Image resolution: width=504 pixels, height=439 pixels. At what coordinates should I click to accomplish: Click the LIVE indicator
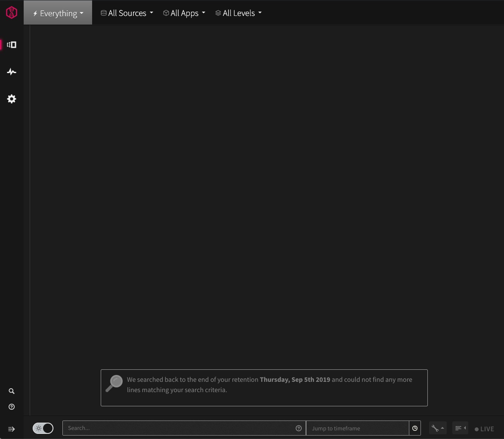pyautogui.click(x=484, y=429)
